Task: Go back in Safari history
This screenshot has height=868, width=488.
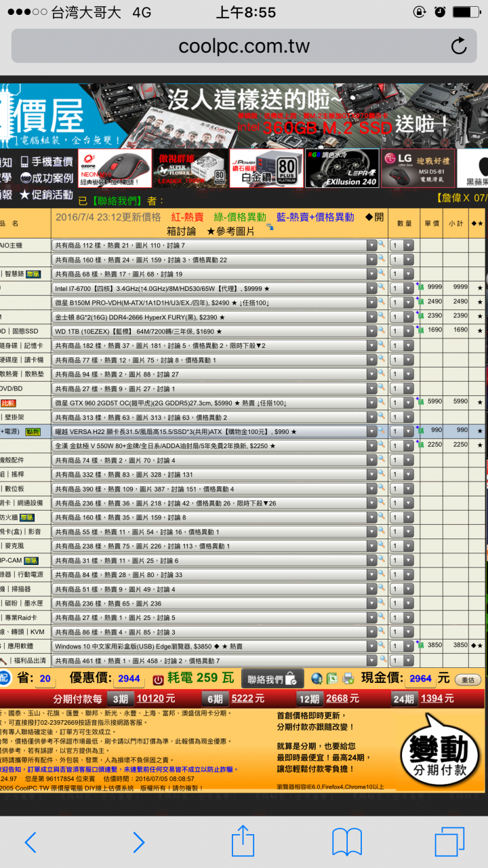Action: pyautogui.click(x=30, y=842)
